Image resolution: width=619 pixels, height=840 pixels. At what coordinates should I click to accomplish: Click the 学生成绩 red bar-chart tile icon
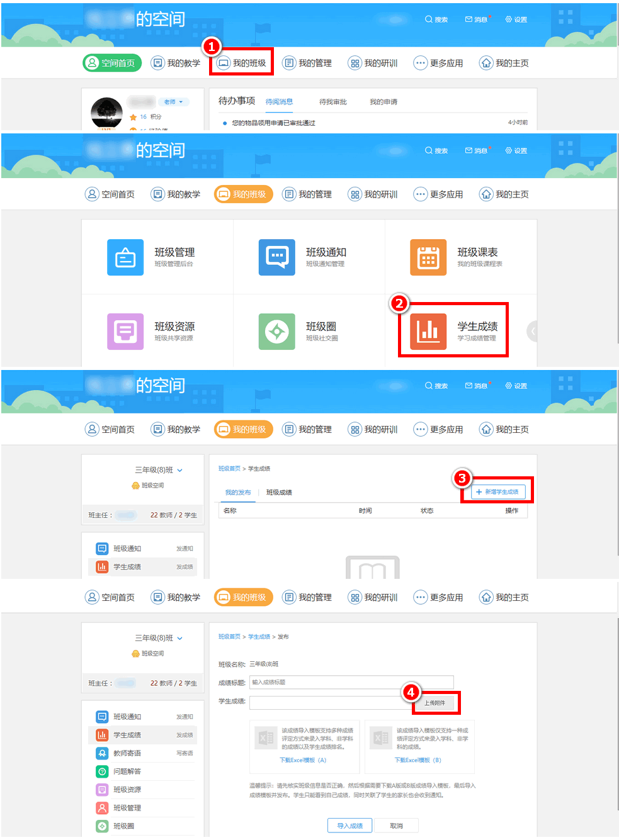(428, 332)
